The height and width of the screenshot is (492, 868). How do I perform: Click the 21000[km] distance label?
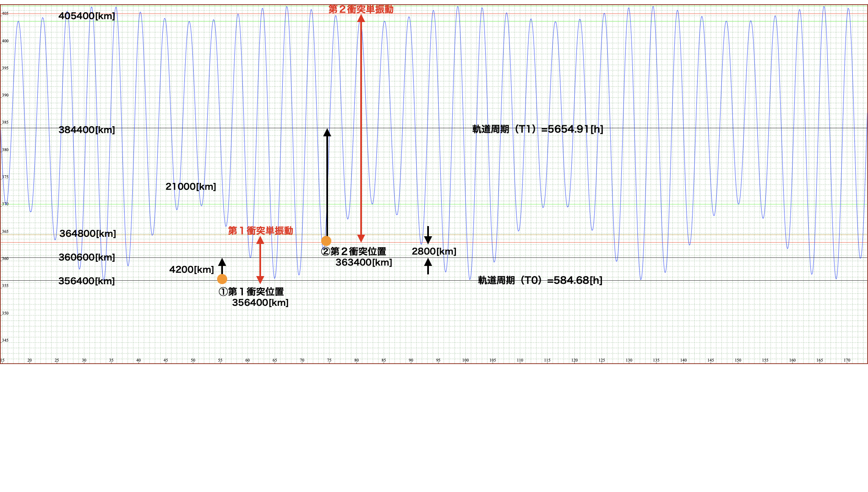coord(191,187)
